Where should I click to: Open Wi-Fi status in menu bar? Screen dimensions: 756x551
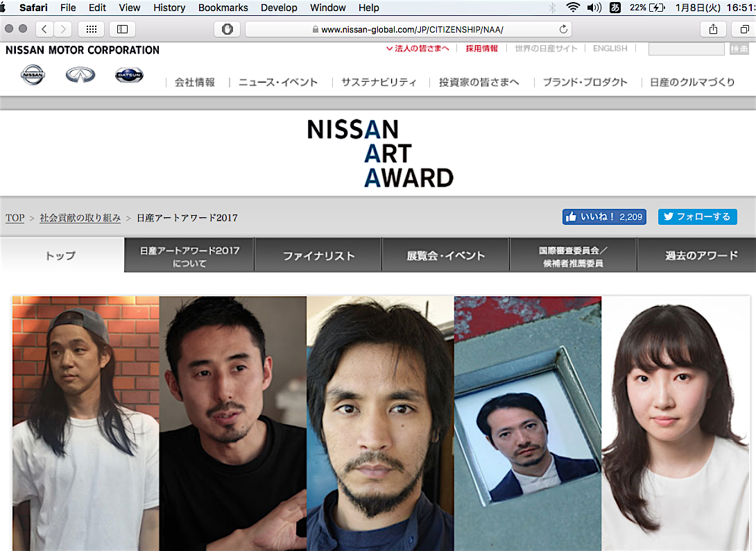click(573, 7)
